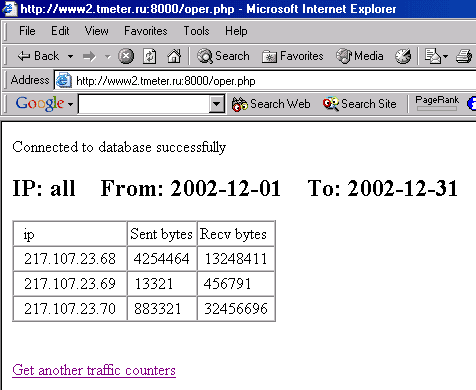Click the 'From: 2002-12-01' heading
The height and width of the screenshot is (390, 476).
[x=190, y=188]
